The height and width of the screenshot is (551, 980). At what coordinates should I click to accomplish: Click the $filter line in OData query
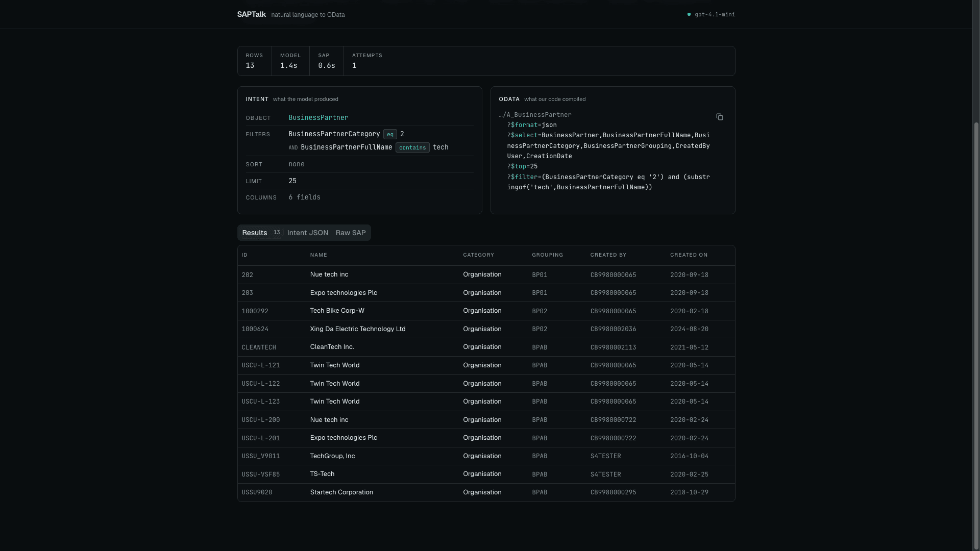tap(608, 182)
